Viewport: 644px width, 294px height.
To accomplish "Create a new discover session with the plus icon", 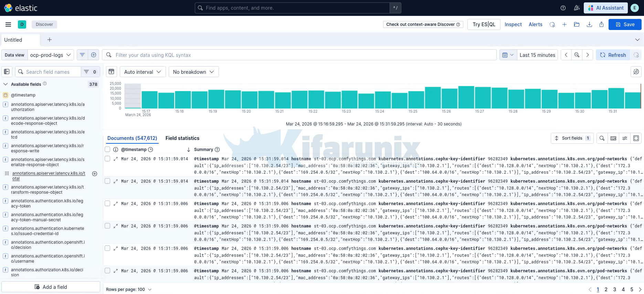I will (x=564, y=24).
